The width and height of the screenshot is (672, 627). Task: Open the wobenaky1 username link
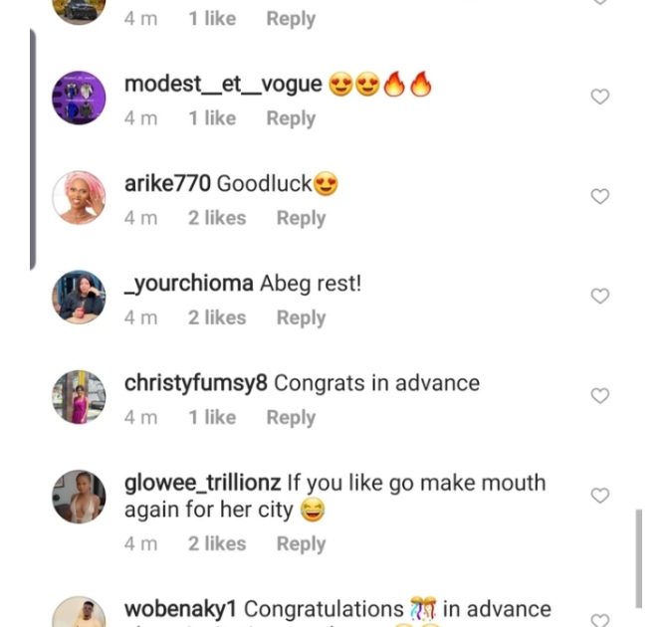coord(181,608)
